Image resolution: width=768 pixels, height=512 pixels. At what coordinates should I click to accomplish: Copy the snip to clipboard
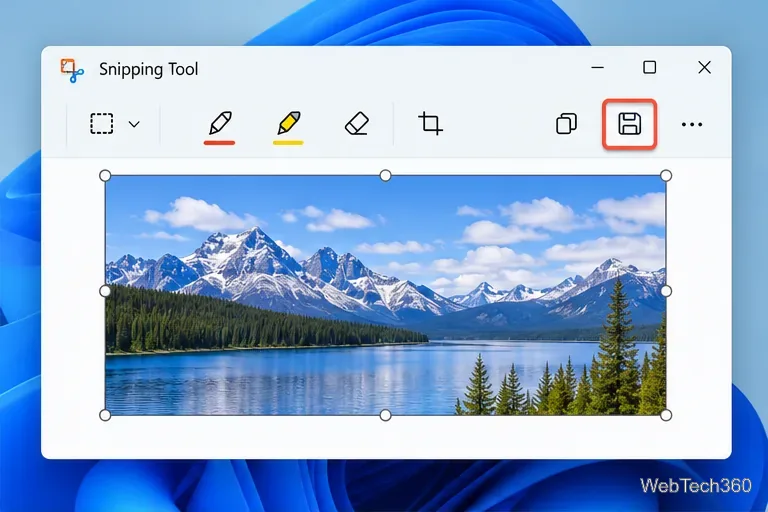click(x=566, y=123)
